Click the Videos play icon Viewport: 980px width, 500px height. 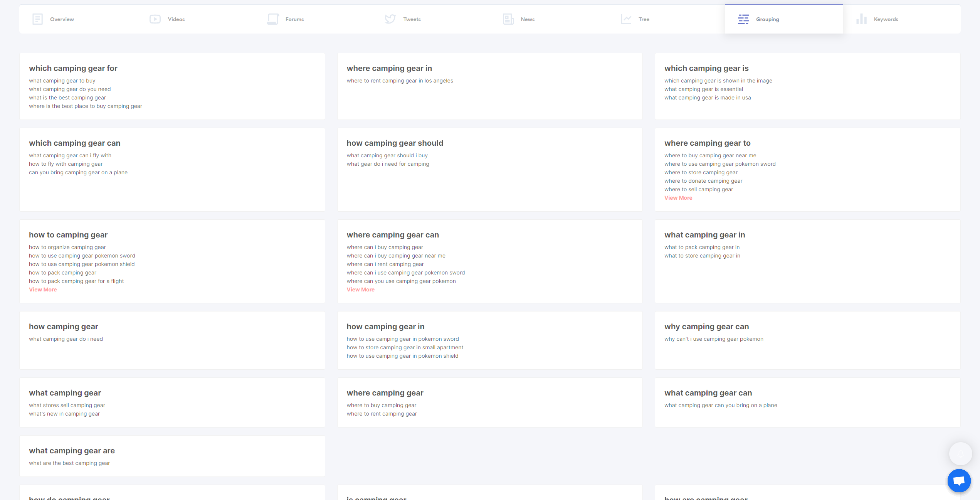pos(155,19)
